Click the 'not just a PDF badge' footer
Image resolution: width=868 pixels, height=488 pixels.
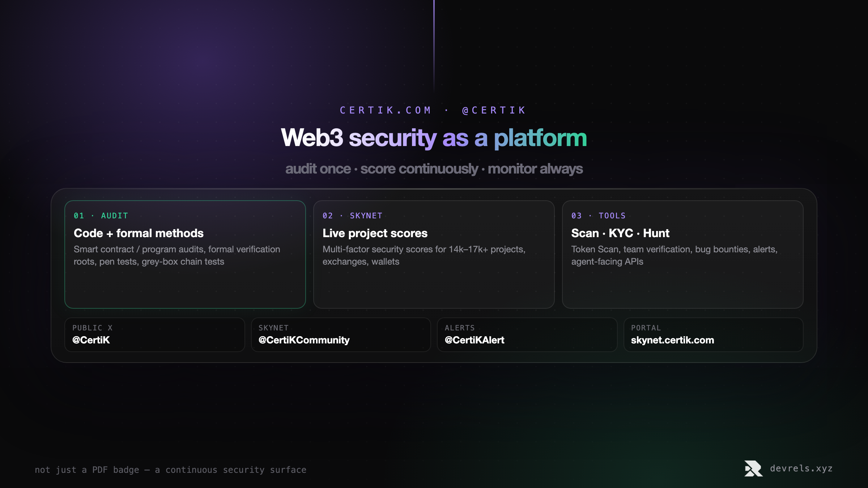coord(170,470)
